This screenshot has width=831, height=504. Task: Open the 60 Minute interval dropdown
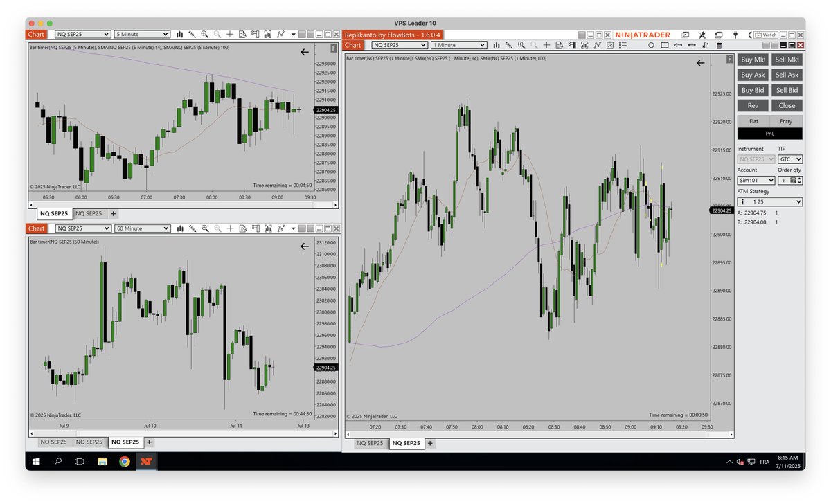142,228
